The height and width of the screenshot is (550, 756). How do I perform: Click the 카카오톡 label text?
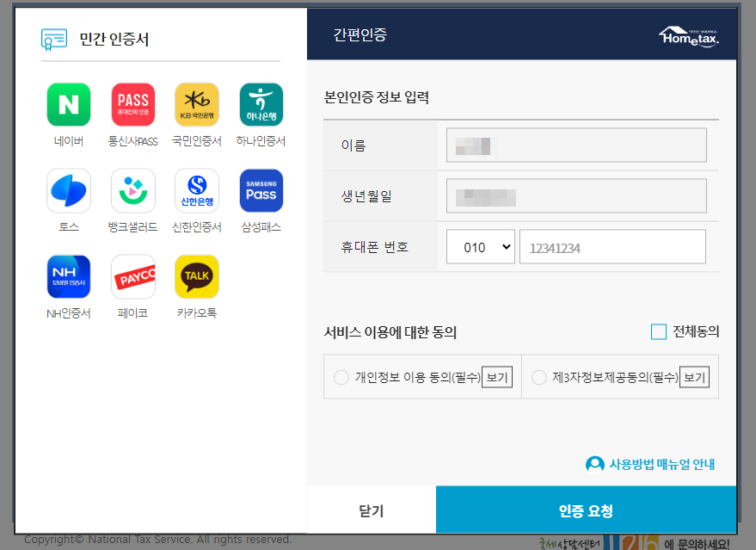click(x=197, y=313)
